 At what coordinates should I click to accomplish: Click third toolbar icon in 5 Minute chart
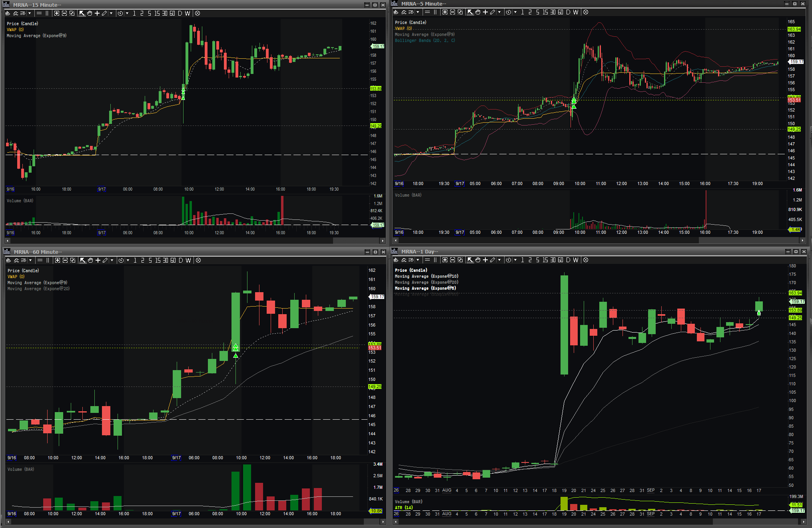(411, 12)
